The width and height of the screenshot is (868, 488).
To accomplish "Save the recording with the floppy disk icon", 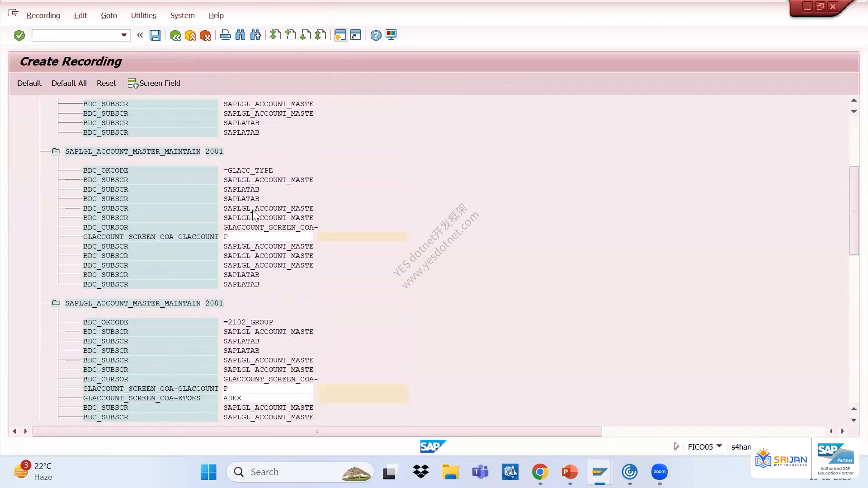I will 155,35.
